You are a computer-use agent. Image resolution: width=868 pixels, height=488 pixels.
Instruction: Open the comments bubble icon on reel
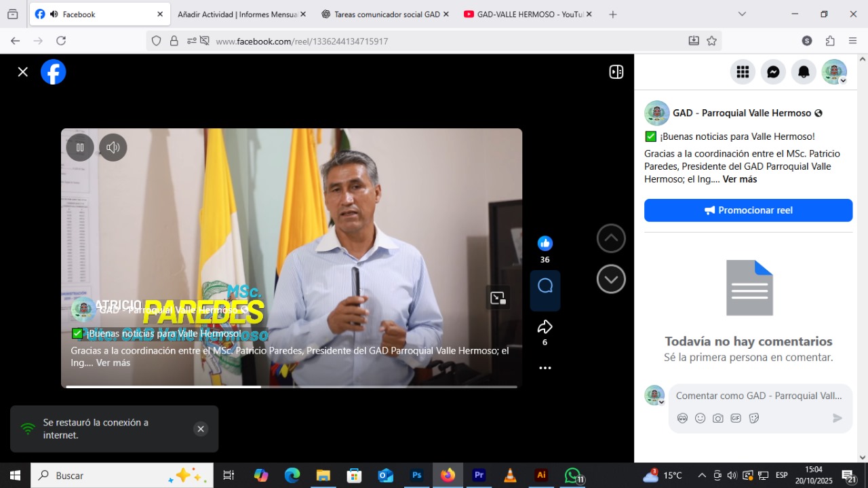(x=545, y=286)
